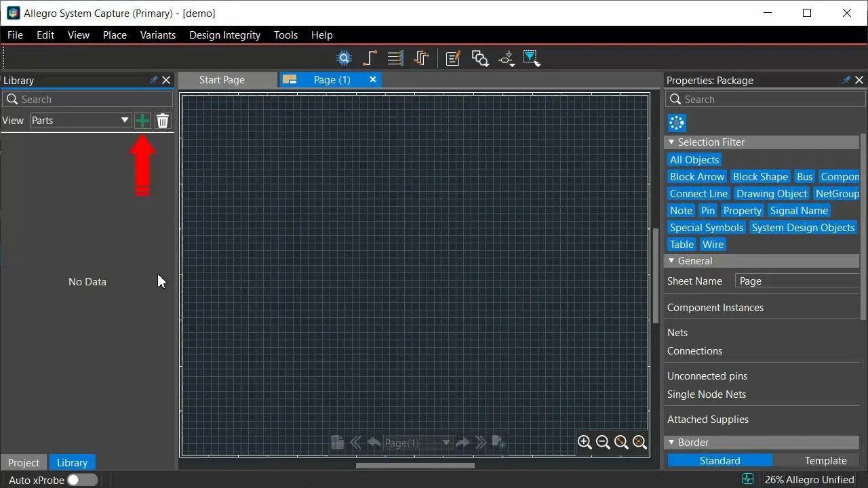Click the zoom selection magnifier icon
868x488 pixels.
[x=639, y=443]
